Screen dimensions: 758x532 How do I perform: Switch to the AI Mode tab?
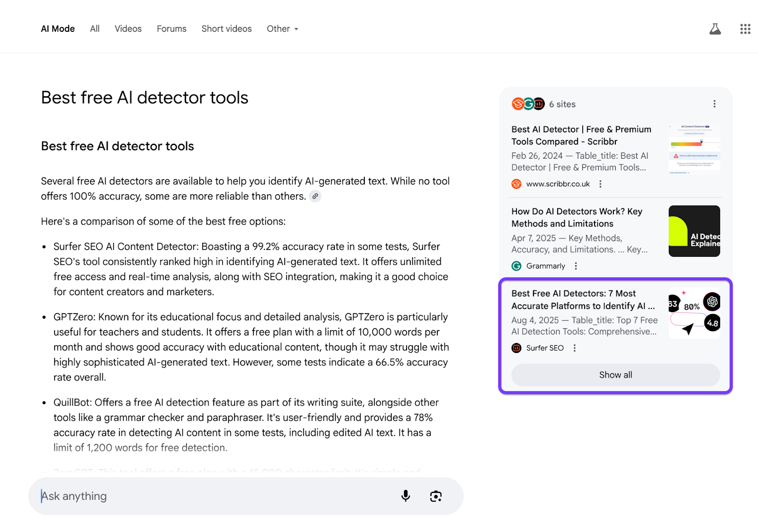click(x=58, y=29)
